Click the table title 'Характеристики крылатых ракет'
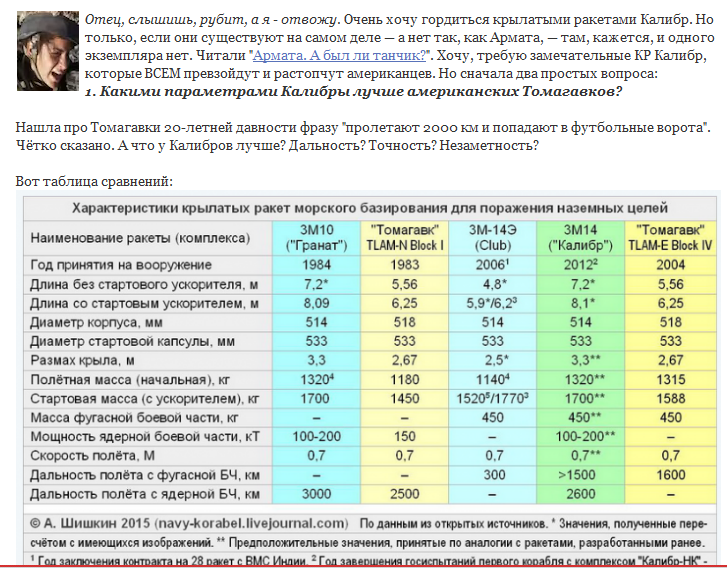This screenshot has width=727, height=568. point(368,209)
